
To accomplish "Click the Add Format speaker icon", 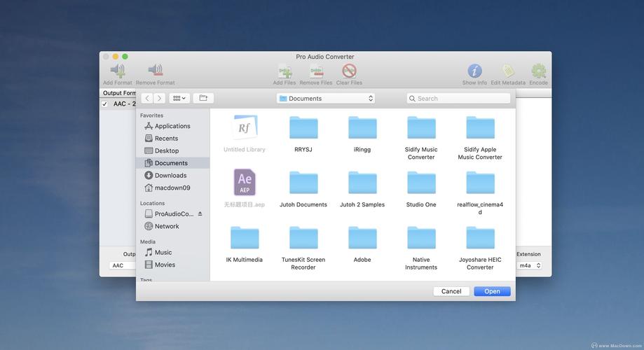I will (x=118, y=71).
